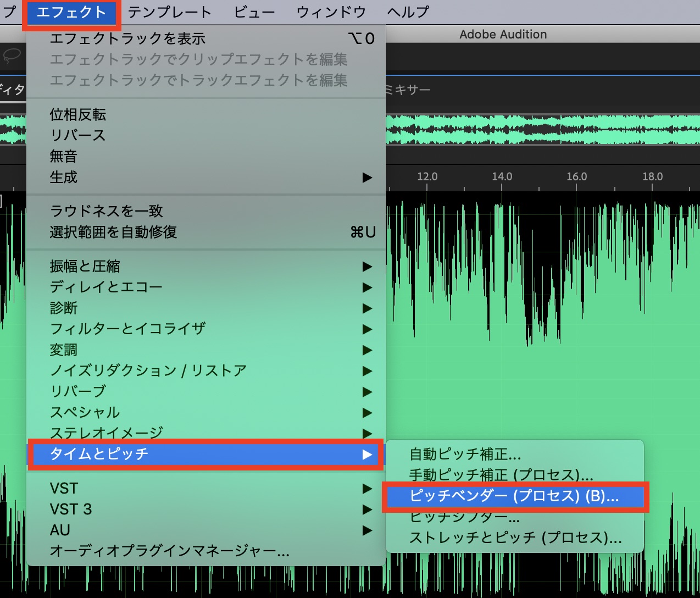Select the lasso selection tool icon

click(12, 55)
